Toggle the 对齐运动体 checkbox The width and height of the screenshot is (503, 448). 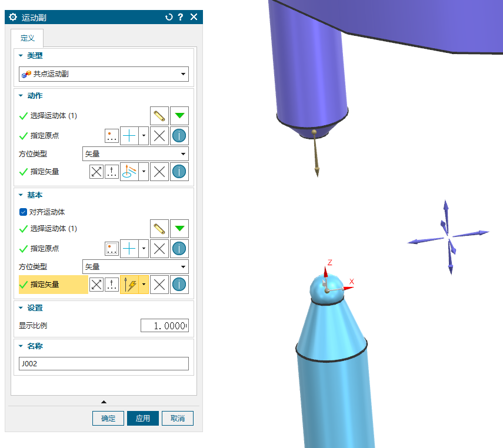click(x=24, y=212)
